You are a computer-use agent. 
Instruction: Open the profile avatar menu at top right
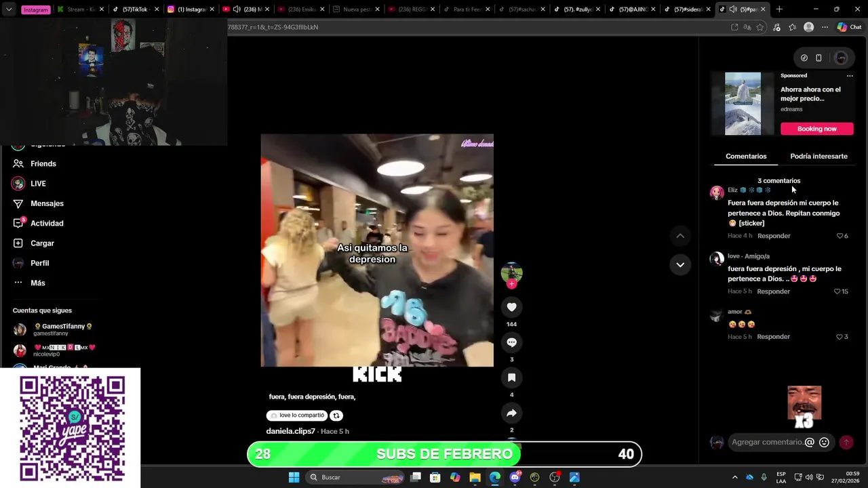841,58
